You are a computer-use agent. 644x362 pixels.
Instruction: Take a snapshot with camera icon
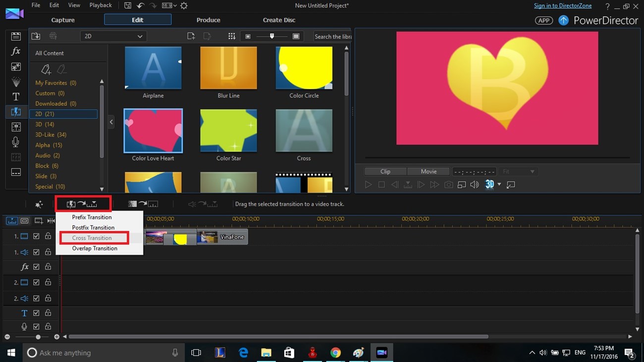tap(448, 185)
